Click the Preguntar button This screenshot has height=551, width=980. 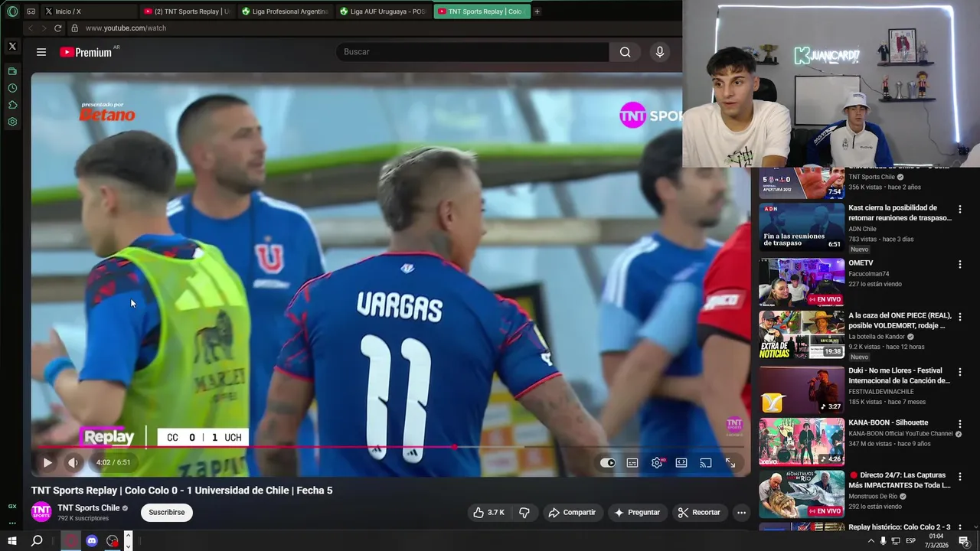pyautogui.click(x=637, y=513)
